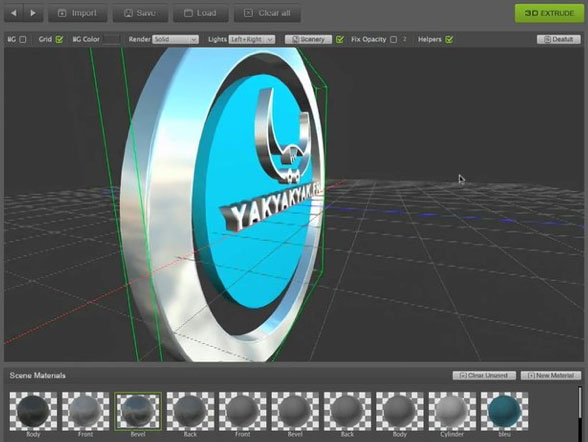
Task: Select the bleu material sphere
Action: tap(504, 411)
